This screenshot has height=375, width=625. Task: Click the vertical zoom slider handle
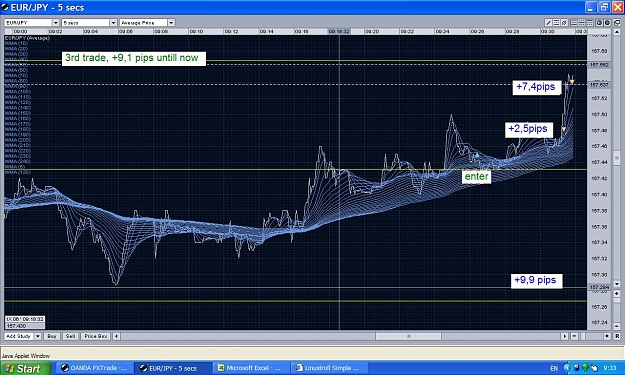click(x=617, y=300)
